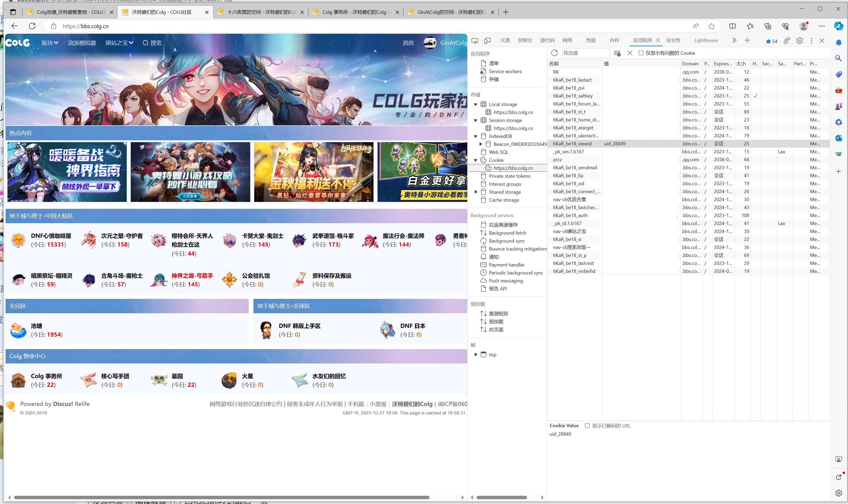Open the 版块 dropdown in the site nav
The width and height of the screenshot is (848, 504).
click(x=50, y=43)
